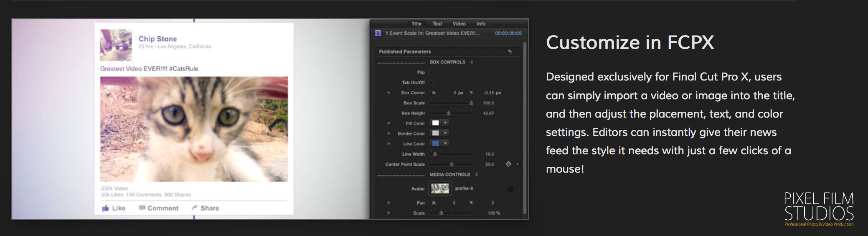Image resolution: width=868 pixels, height=236 pixels.
Task: Click the Center Point Scale value 50.0
Action: point(490,164)
